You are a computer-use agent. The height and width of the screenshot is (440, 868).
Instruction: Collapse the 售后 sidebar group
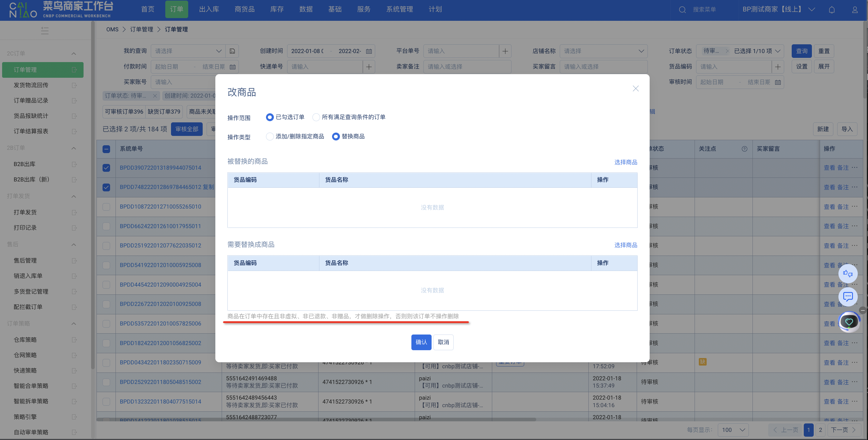click(74, 244)
